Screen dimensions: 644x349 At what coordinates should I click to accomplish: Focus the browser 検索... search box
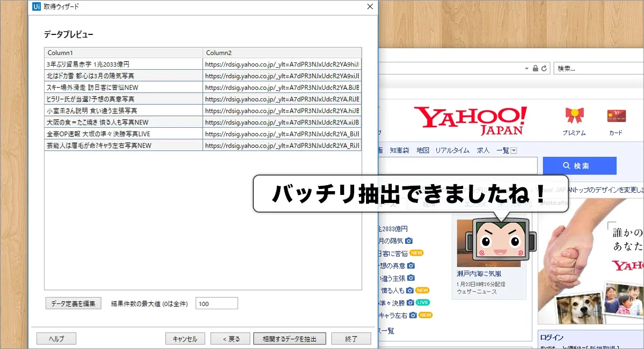[598, 69]
